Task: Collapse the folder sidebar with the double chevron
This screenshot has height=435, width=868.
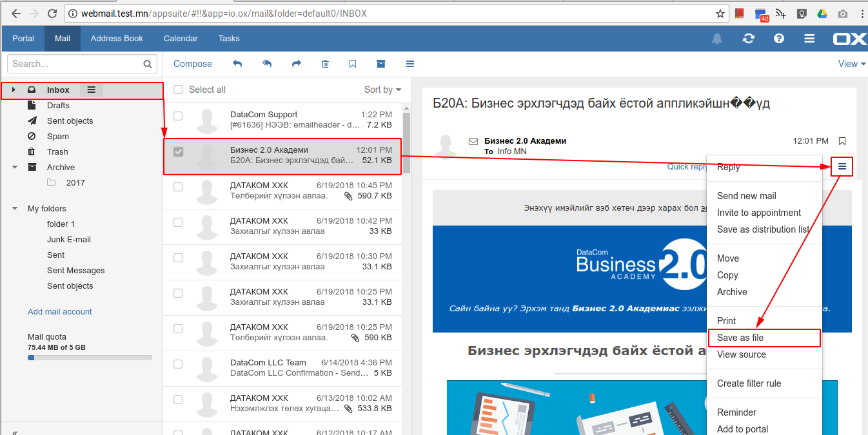Action: coord(15,432)
